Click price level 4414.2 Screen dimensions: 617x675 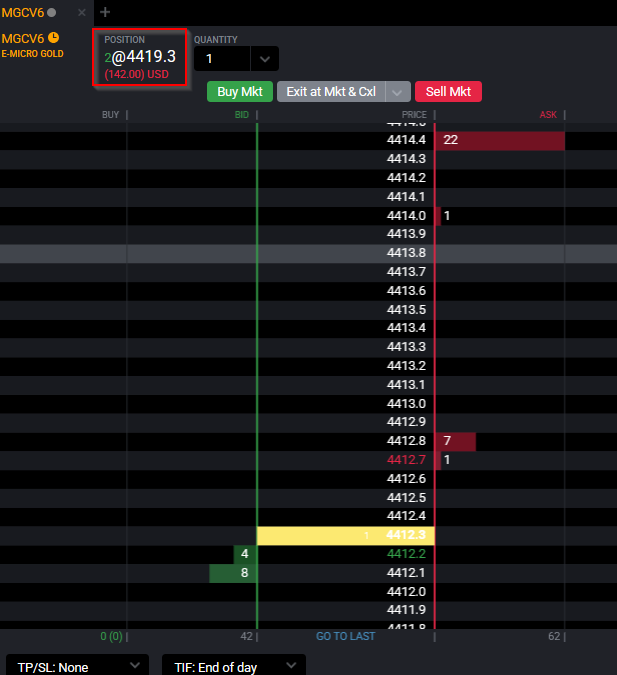pyautogui.click(x=406, y=178)
